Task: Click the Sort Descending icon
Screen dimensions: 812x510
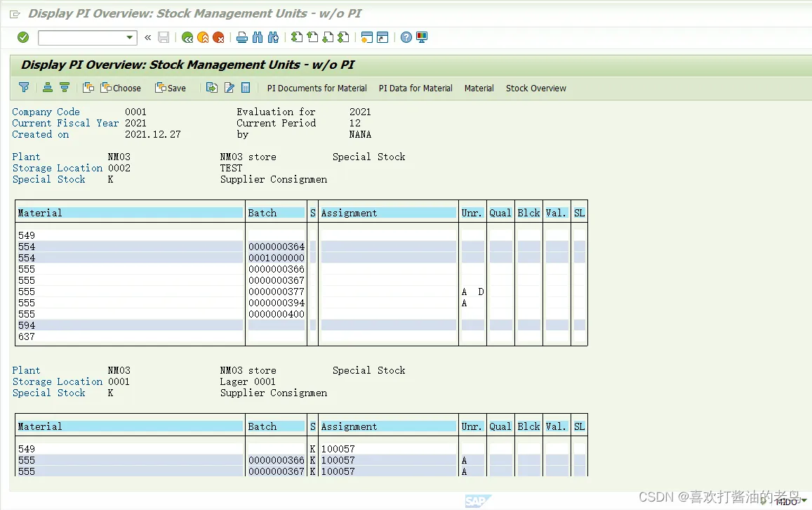Action: click(x=65, y=88)
